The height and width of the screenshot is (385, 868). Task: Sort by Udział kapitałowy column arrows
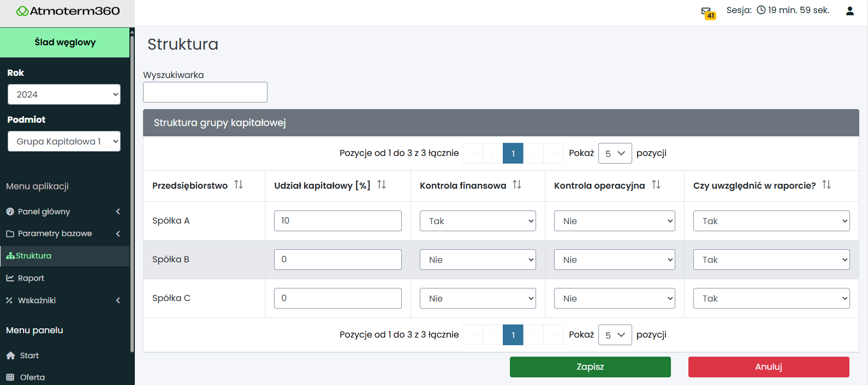point(382,185)
